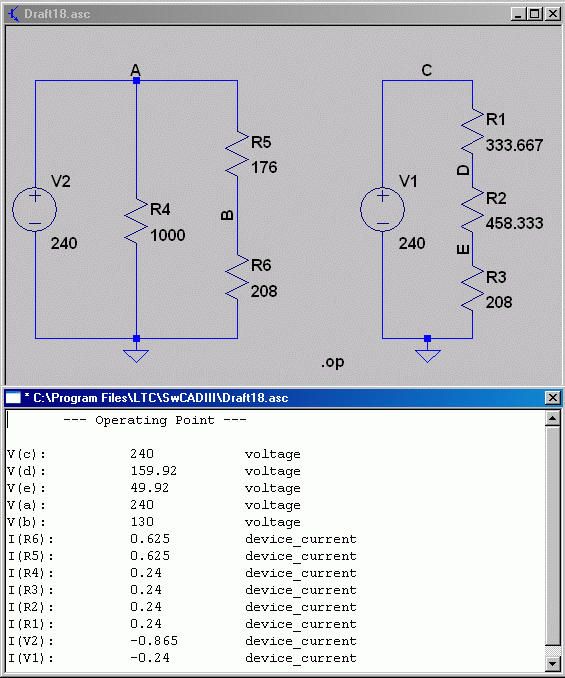The image size is (565, 678).
Task: Select resistor R1 symbol
Action: pos(472,131)
